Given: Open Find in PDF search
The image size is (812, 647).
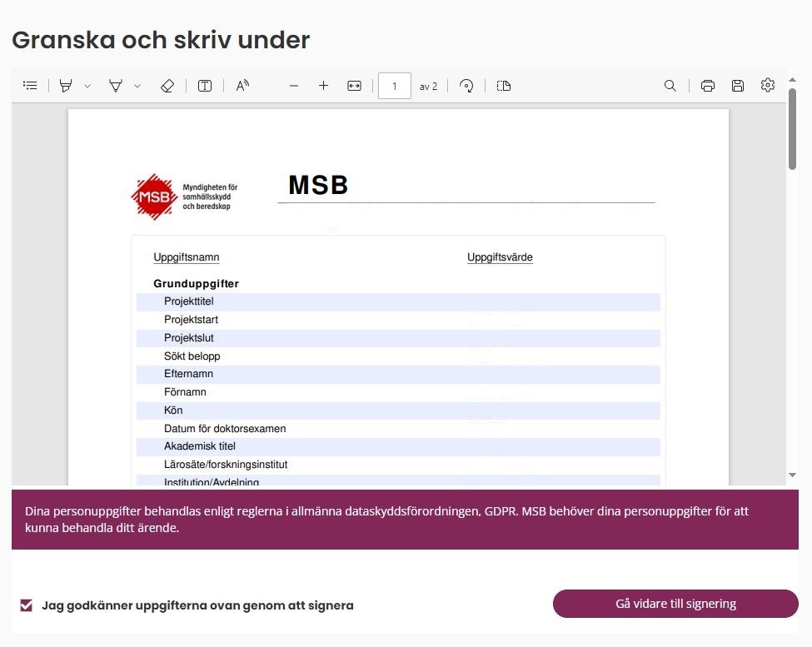Looking at the screenshot, I should tap(670, 86).
